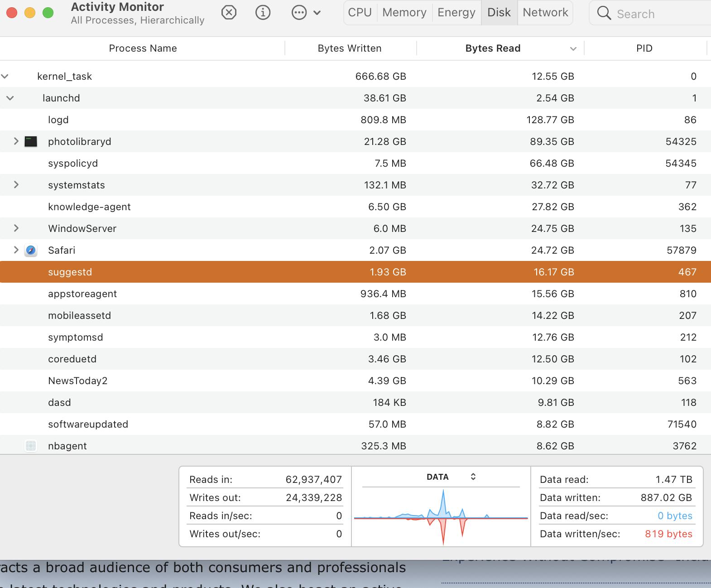Open the process info (i) button
Viewport: 711px width, 588px height.
pyautogui.click(x=263, y=13)
